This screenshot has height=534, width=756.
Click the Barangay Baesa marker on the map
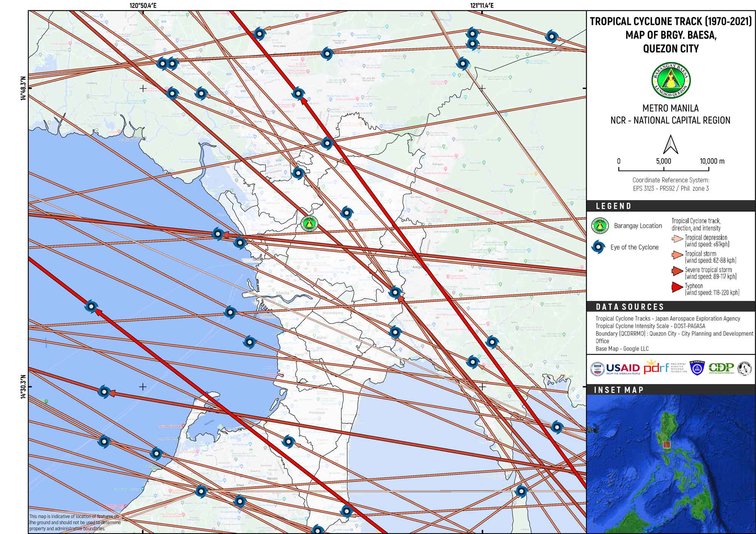click(x=309, y=224)
